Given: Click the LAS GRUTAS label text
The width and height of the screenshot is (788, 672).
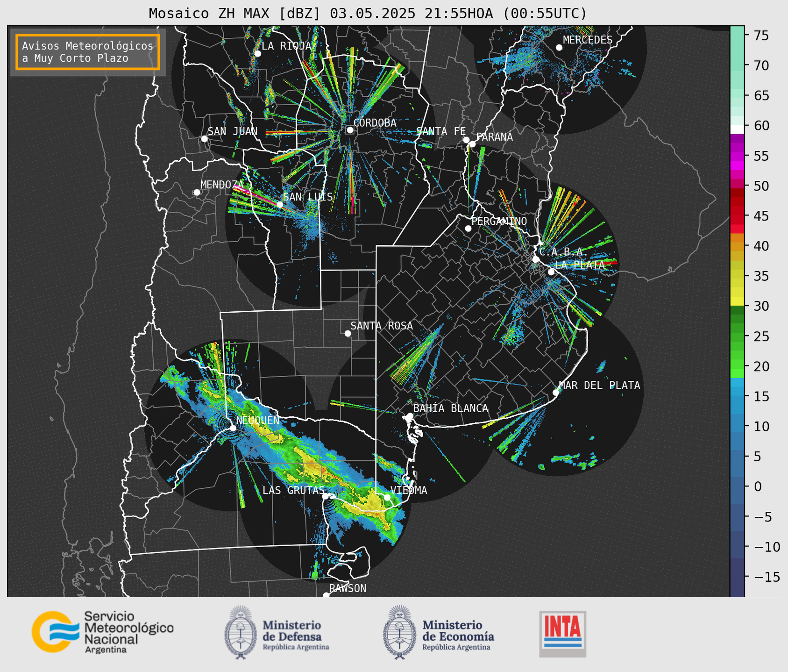Looking at the screenshot, I should coord(293,490).
